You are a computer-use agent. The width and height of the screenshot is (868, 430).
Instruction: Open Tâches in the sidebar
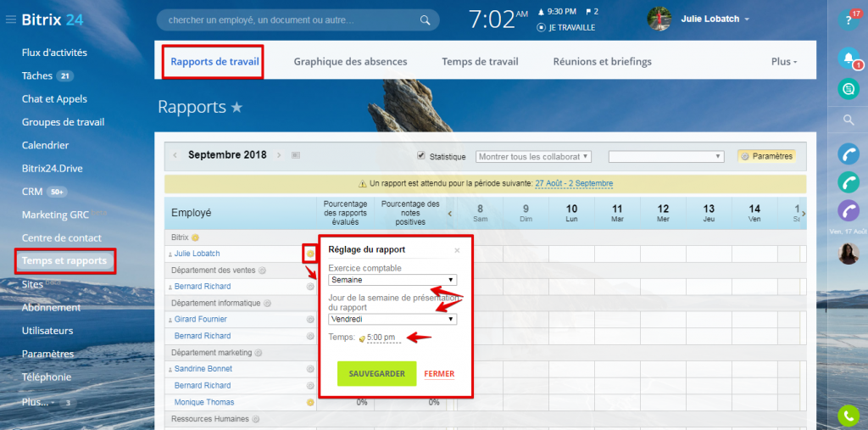click(37, 76)
